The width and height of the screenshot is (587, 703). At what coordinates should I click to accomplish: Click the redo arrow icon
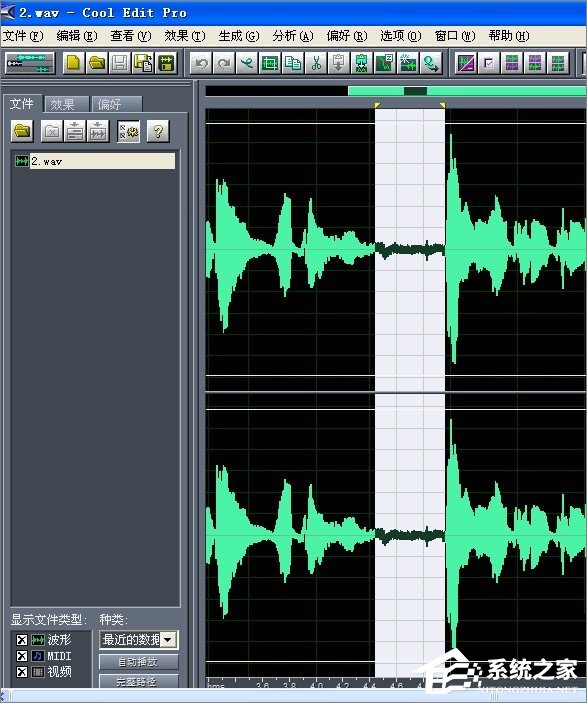point(224,63)
